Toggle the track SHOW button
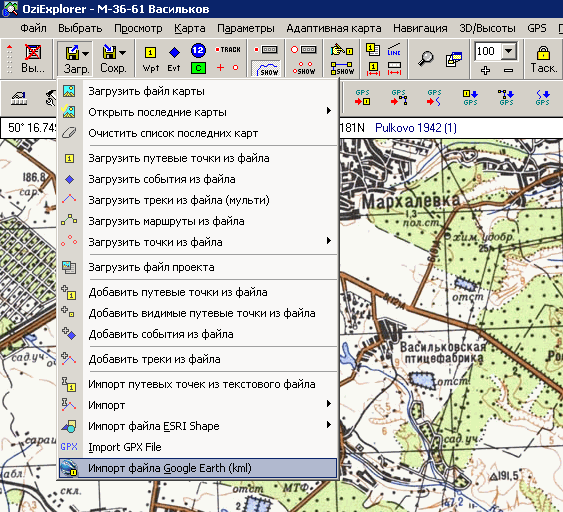563x512 pixels. pos(266,69)
